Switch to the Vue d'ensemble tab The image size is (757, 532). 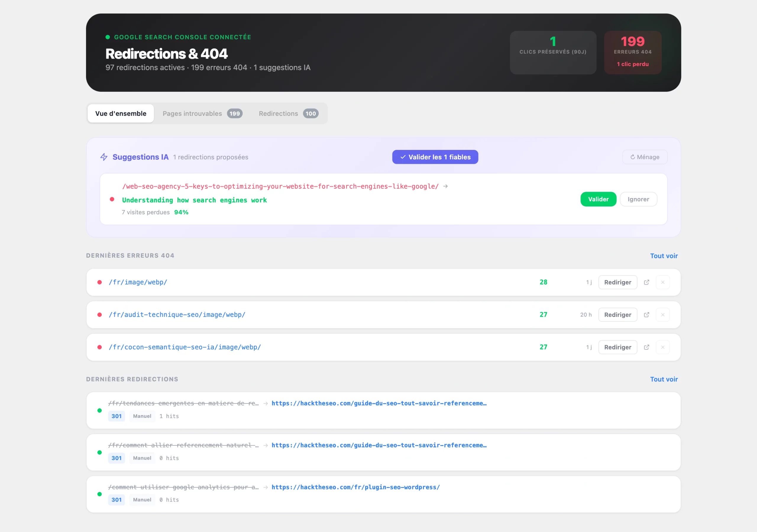121,114
